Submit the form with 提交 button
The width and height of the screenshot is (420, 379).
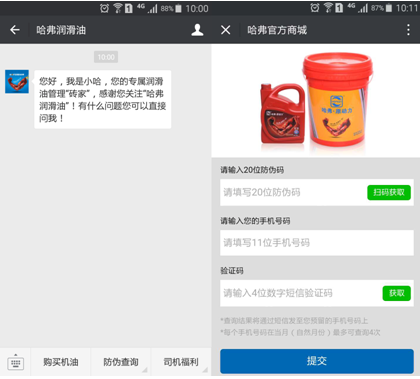click(x=317, y=361)
